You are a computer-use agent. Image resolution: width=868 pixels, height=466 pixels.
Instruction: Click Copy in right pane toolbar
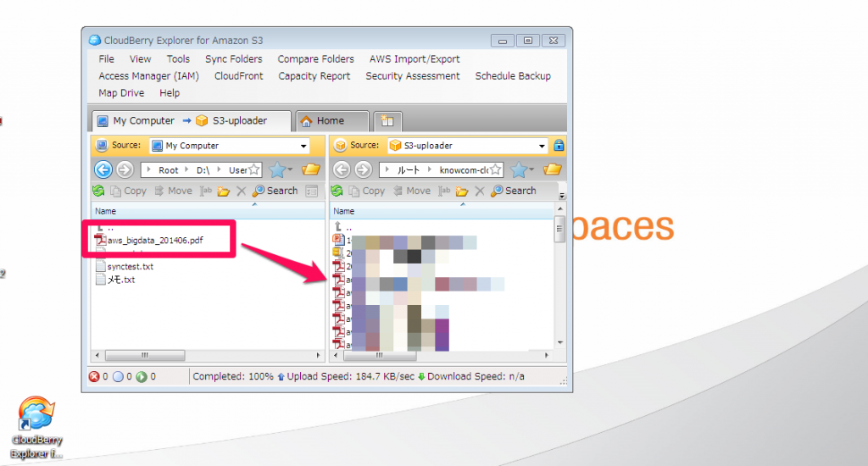pos(367,191)
